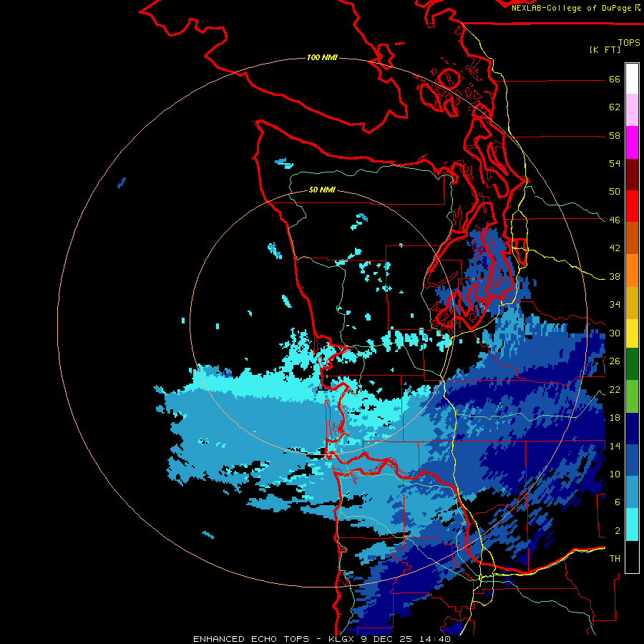This screenshot has width=644, height=644.
Task: Click the dark red 54 K FT legend swatch
Action: point(632,174)
